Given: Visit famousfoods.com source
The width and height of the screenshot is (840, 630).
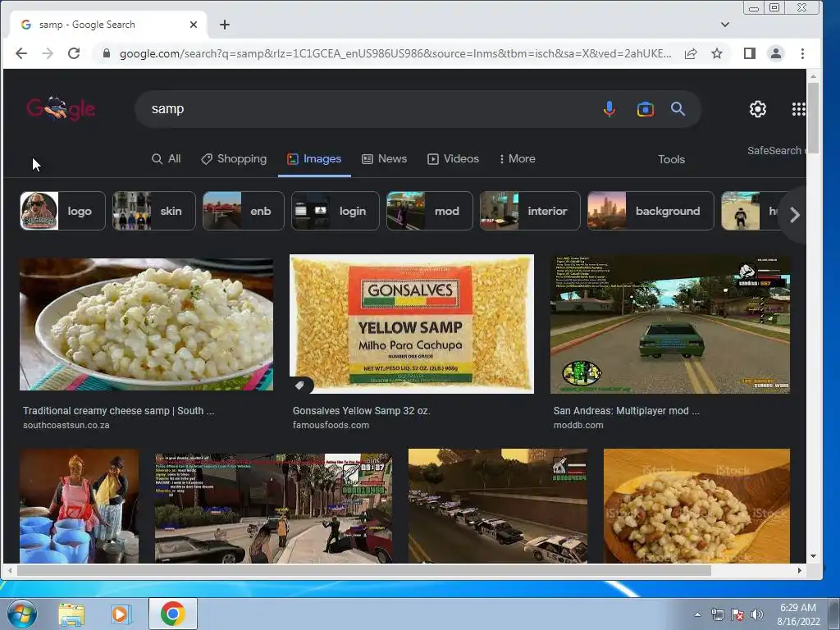Looking at the screenshot, I should (331, 426).
